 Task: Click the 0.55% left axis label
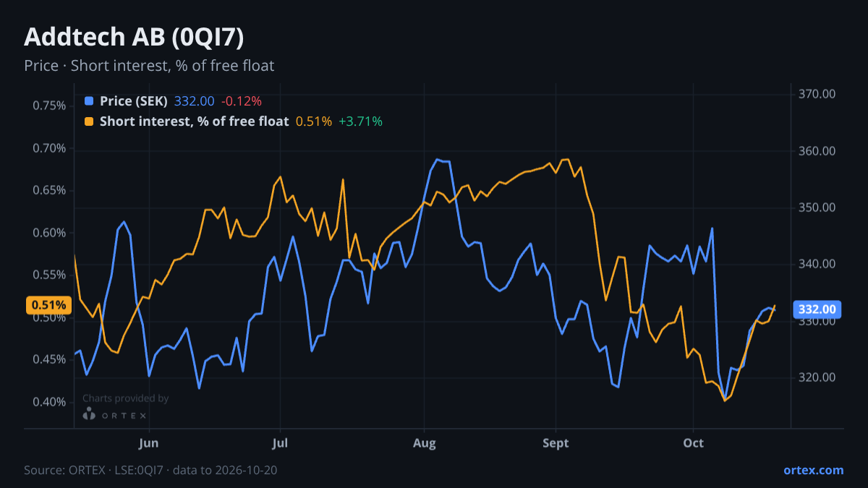pyautogui.click(x=49, y=275)
